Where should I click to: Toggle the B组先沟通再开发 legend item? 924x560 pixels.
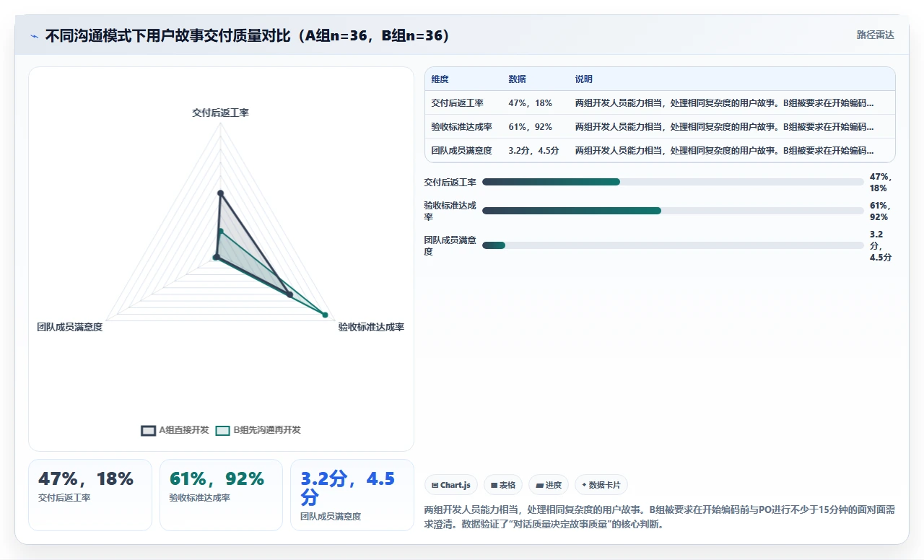click(x=258, y=430)
